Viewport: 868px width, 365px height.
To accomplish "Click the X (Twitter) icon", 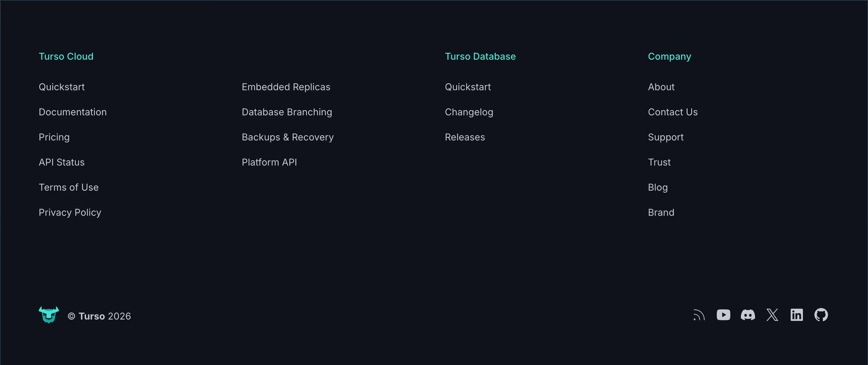I will pos(772,315).
